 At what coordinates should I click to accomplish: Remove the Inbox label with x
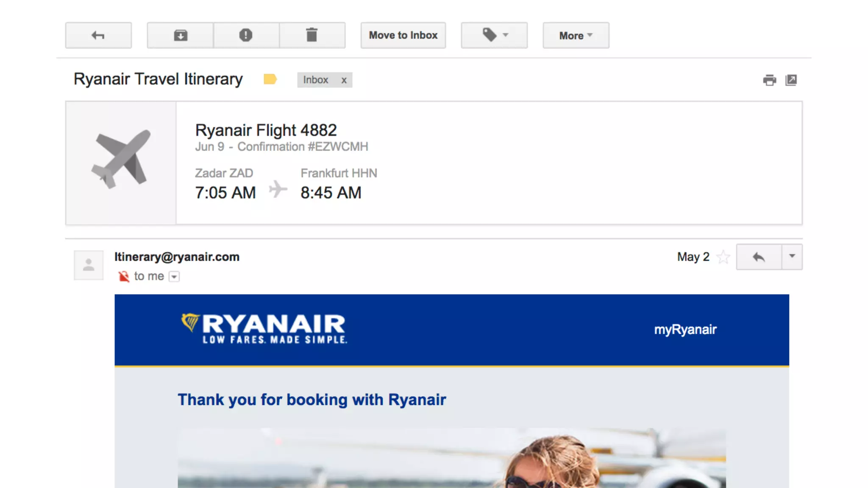point(344,80)
